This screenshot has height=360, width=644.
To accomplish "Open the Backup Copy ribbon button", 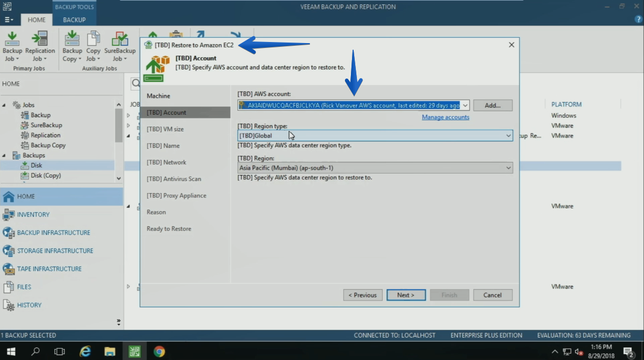I will coord(72,46).
